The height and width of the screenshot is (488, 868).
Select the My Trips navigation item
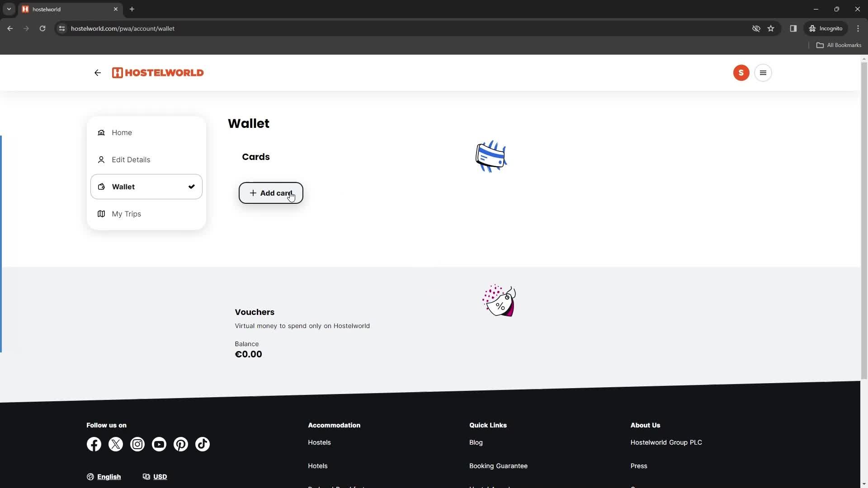click(x=127, y=213)
